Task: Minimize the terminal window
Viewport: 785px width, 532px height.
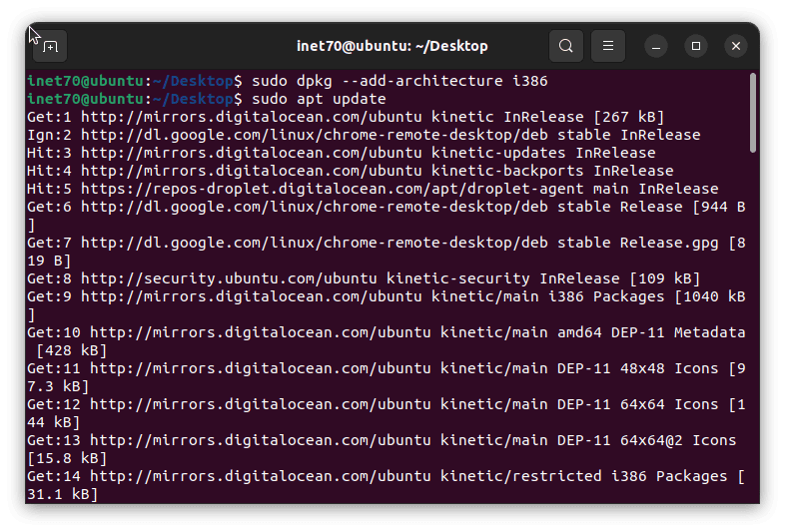Action: click(656, 47)
